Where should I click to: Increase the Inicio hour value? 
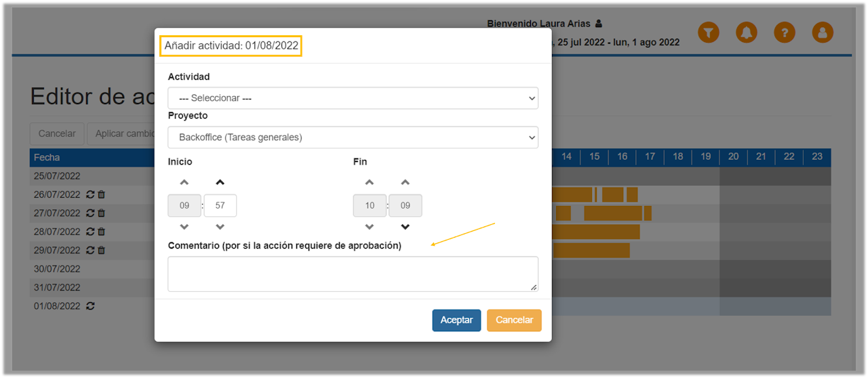184,183
